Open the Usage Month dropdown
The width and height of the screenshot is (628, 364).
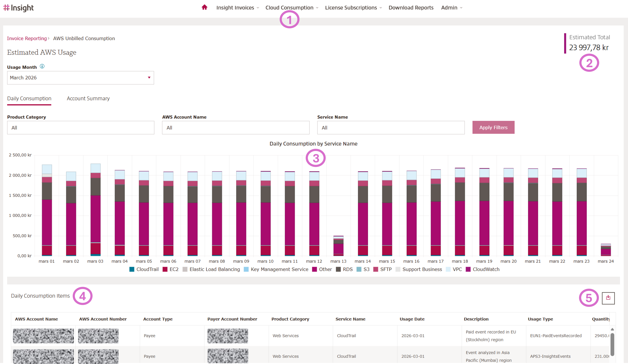80,78
